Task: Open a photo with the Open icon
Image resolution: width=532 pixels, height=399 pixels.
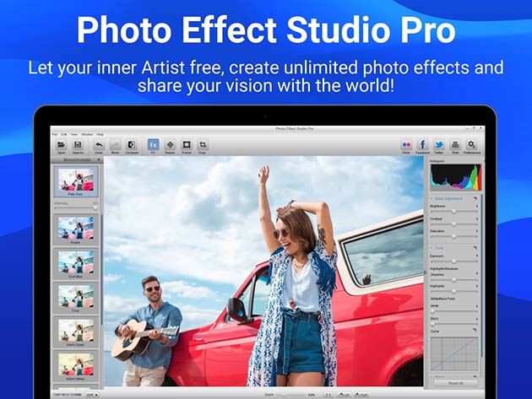Action: coord(61,145)
